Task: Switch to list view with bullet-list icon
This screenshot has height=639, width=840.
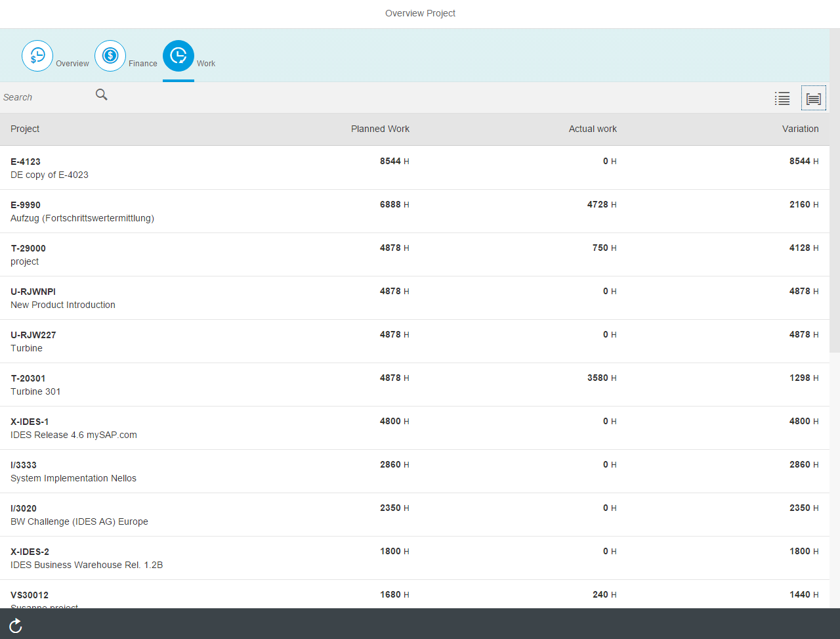Action: (x=782, y=99)
